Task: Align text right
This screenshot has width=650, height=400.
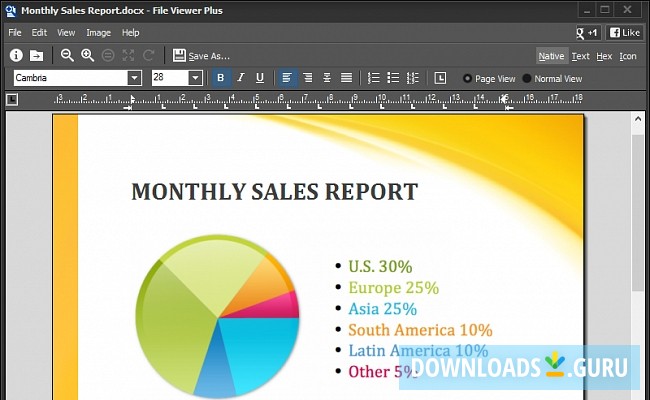Action: [x=307, y=78]
